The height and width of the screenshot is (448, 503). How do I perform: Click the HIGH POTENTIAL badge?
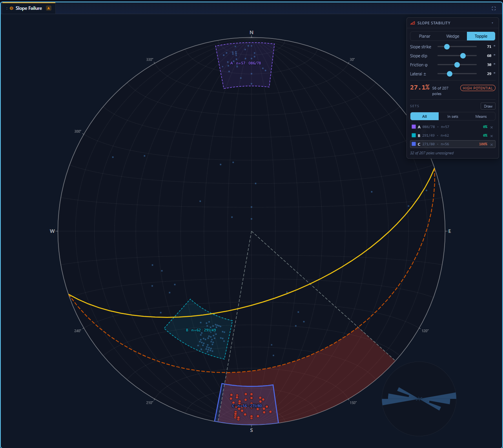pos(478,88)
